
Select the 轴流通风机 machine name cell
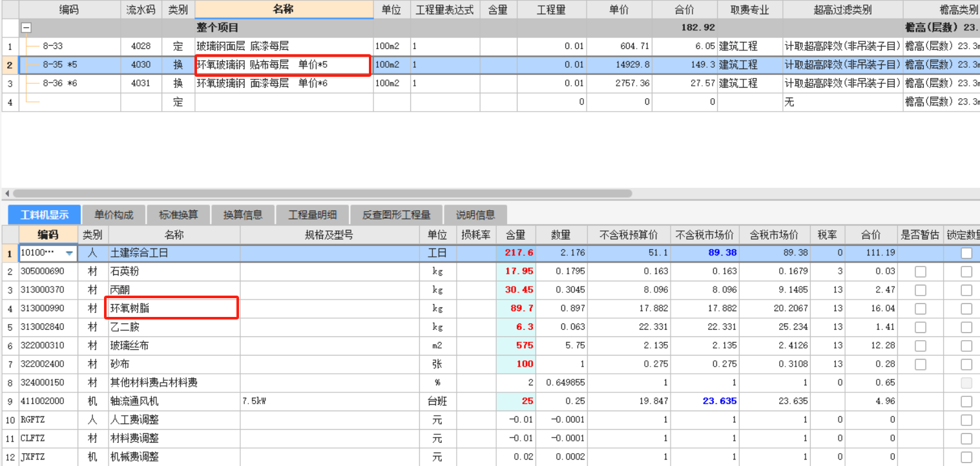(x=174, y=401)
